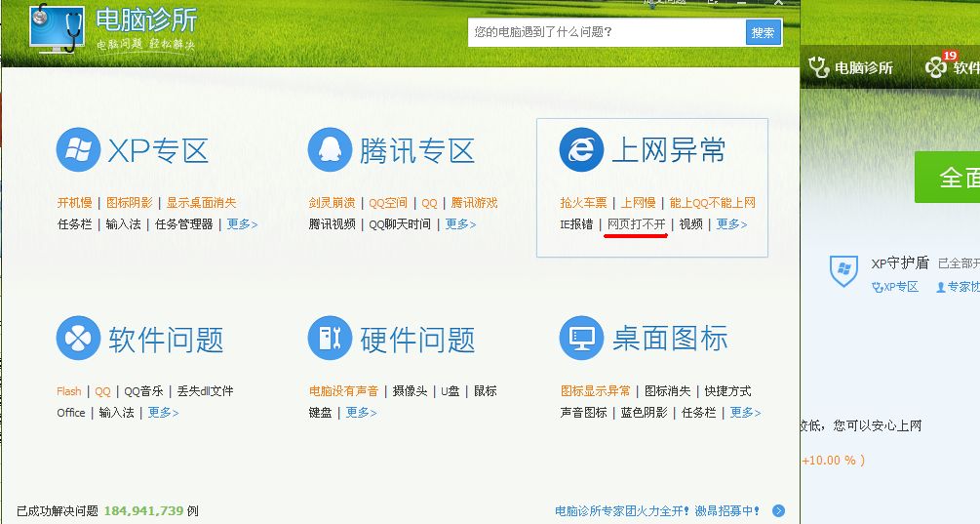
Task: Select 摄像头 link
Action: pyautogui.click(x=410, y=391)
